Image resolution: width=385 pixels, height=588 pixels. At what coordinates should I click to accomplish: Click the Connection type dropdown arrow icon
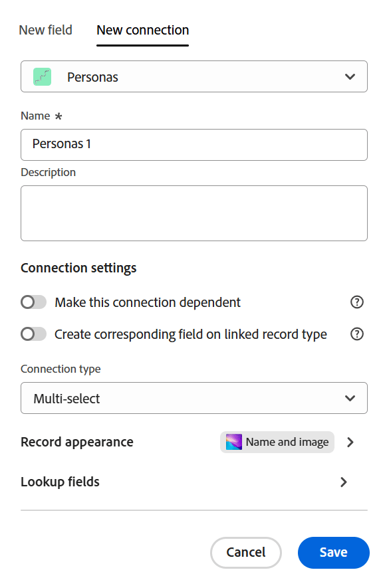(350, 398)
